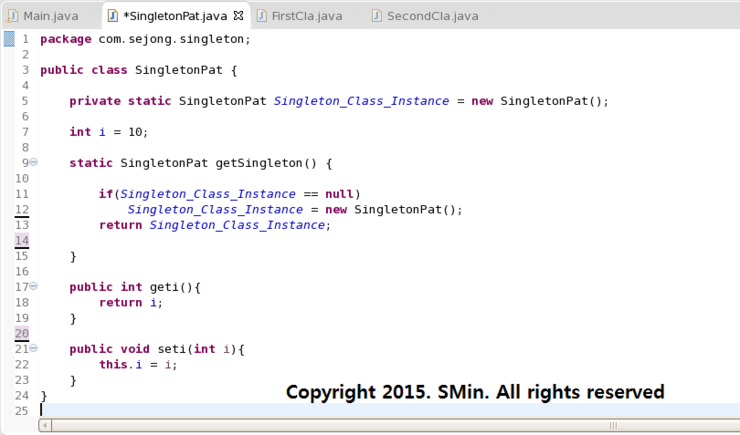Click 'geti()' method name on line 17
This screenshot has width=740, height=435.
click(x=171, y=287)
